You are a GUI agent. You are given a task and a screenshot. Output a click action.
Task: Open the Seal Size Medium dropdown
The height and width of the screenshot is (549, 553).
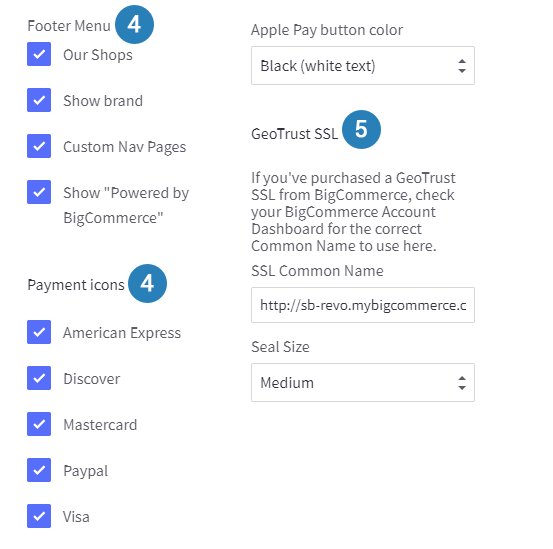pyautogui.click(x=363, y=383)
